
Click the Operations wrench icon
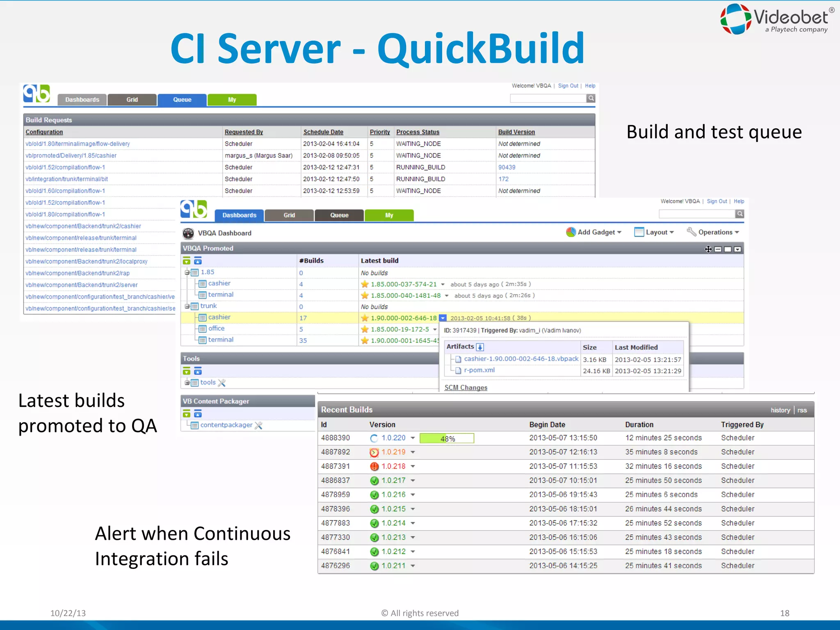692,232
